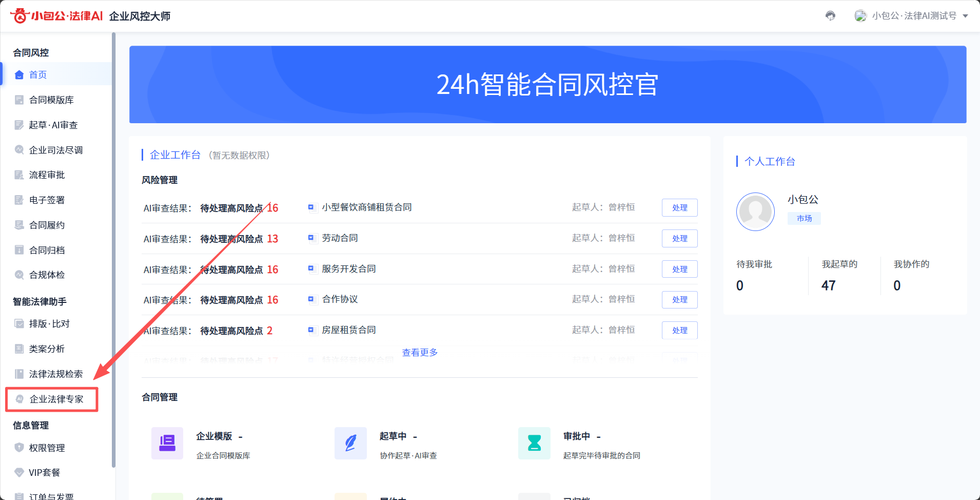
Task: Open 合同模版库 in the sidebar
Action: [51, 100]
